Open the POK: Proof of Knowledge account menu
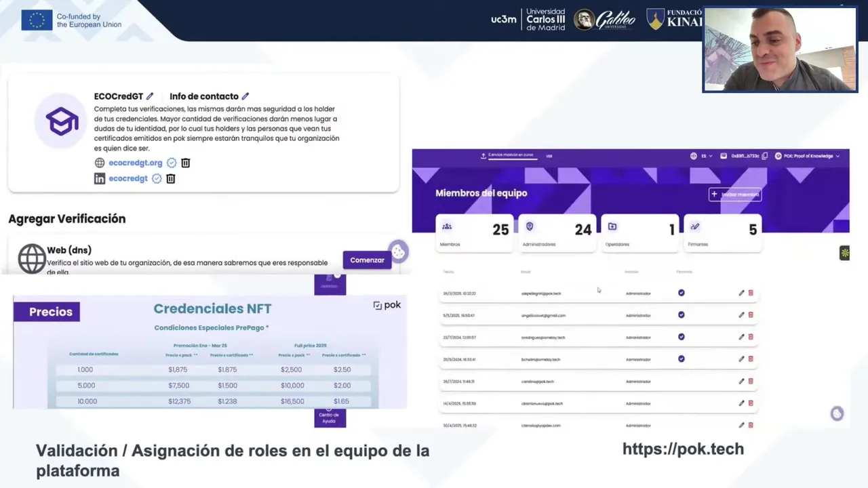 point(807,156)
